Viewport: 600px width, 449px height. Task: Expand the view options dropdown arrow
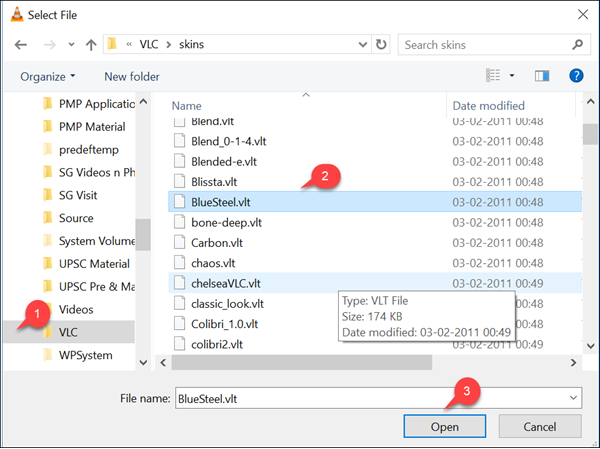coord(512,76)
